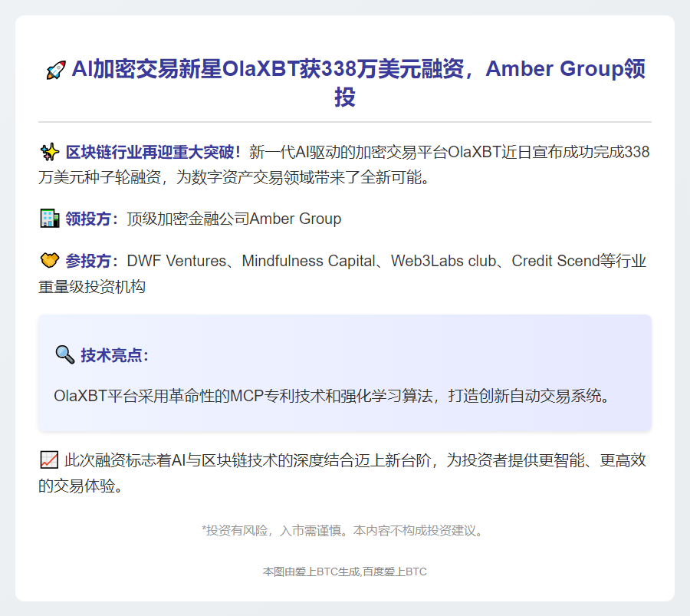
Task: Click the handshake emoji beside 参投方
Action: pyautogui.click(x=50, y=261)
